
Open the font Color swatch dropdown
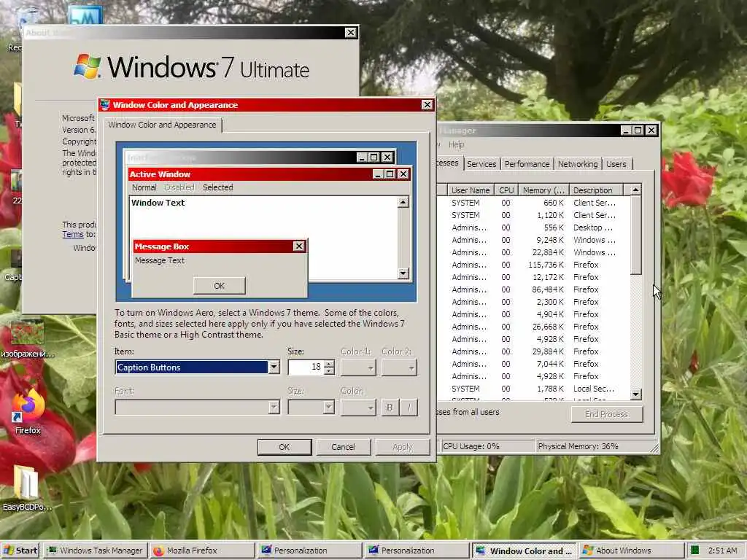[x=358, y=407]
